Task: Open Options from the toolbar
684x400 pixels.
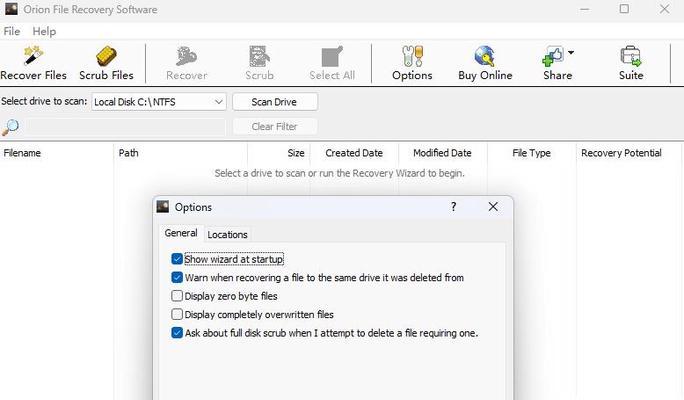Action: click(x=412, y=63)
